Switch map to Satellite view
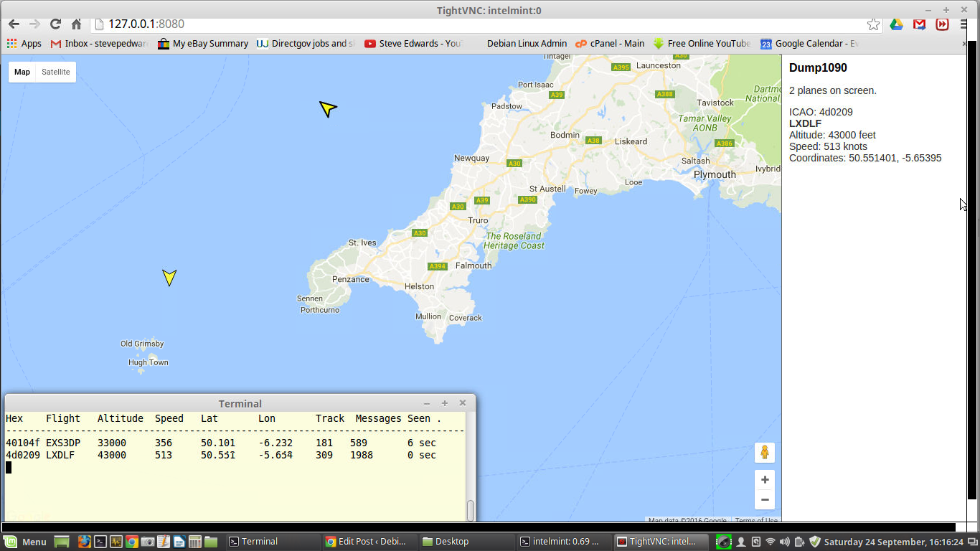980x551 pixels. (x=56, y=72)
